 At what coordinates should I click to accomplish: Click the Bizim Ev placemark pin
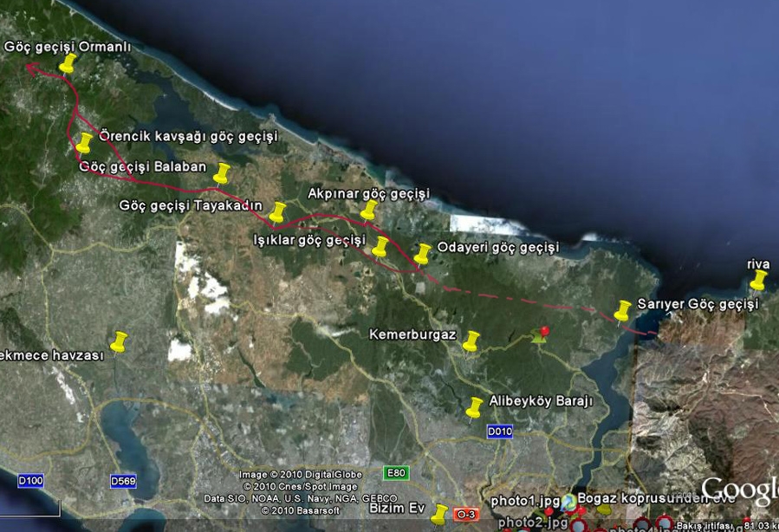439,511
